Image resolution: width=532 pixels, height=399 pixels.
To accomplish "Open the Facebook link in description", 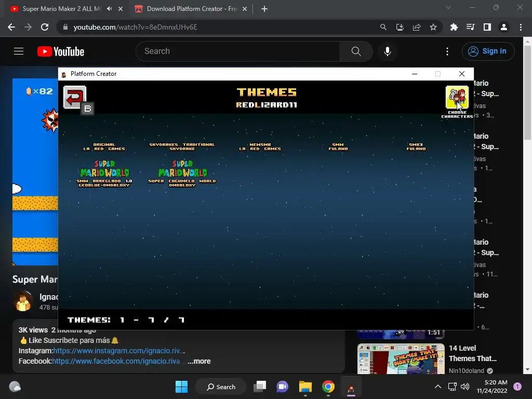I will pyautogui.click(x=117, y=361).
